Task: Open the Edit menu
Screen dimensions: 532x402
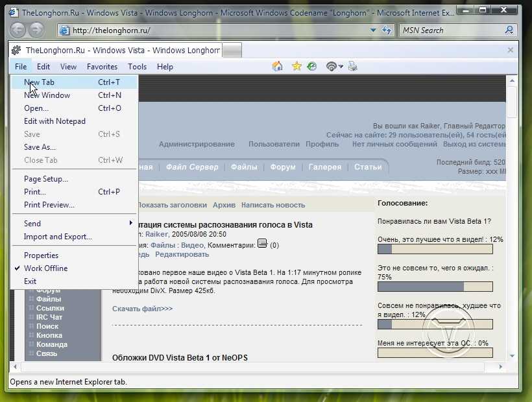Action: point(43,67)
